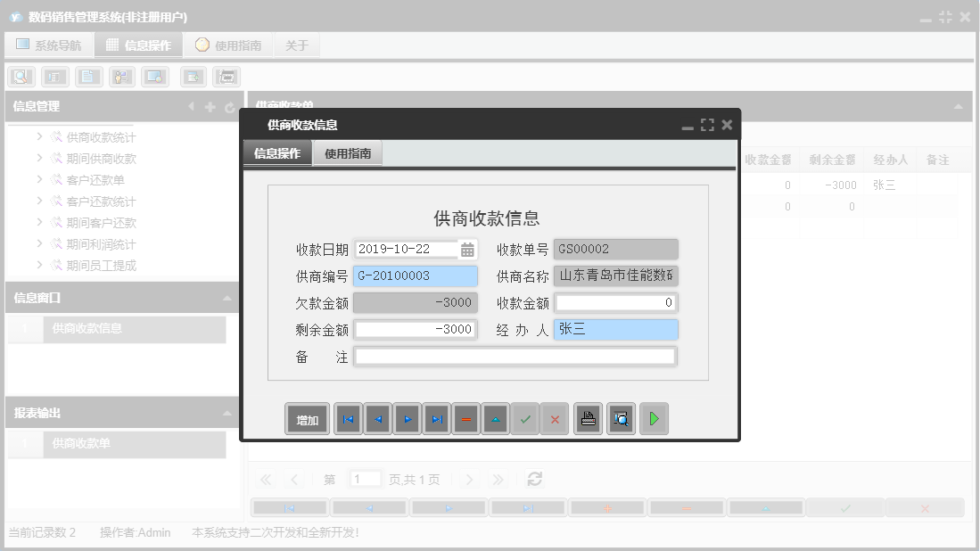Jump to first record with the navigation icon

coord(348,418)
